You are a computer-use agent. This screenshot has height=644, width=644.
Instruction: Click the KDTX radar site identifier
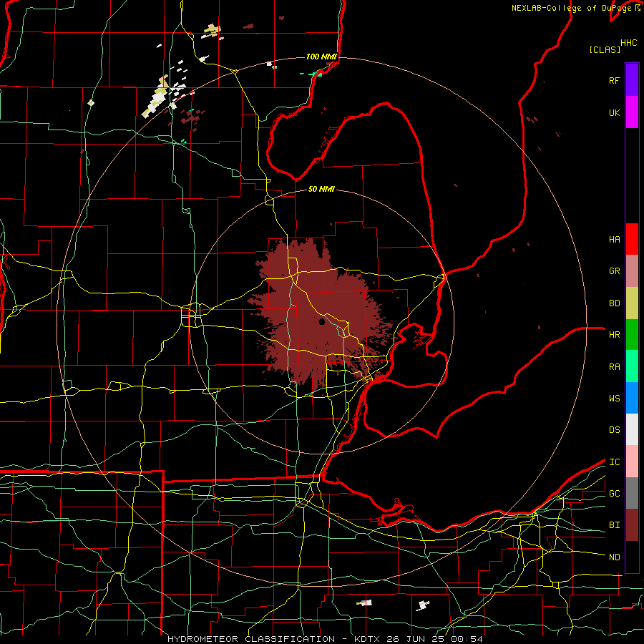[369, 639]
